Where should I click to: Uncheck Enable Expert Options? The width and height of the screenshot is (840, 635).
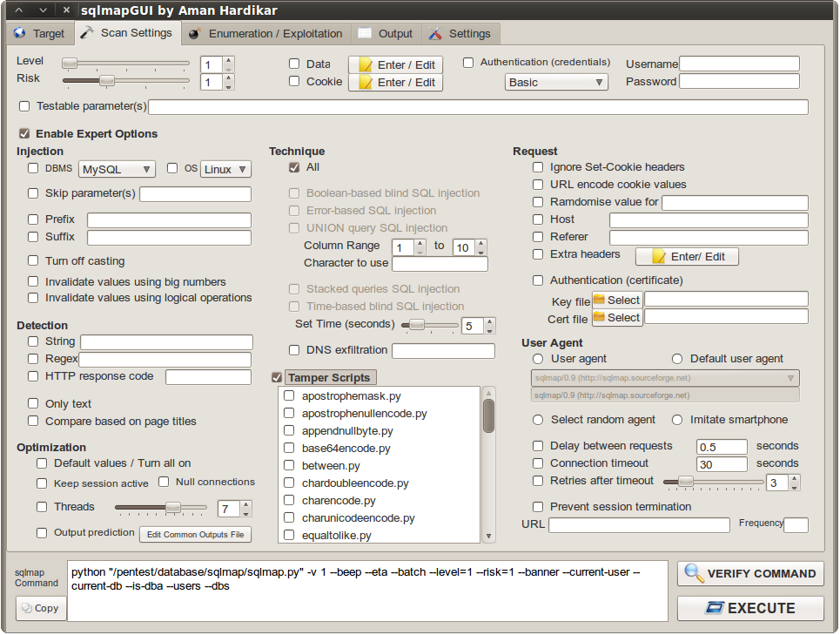point(24,133)
